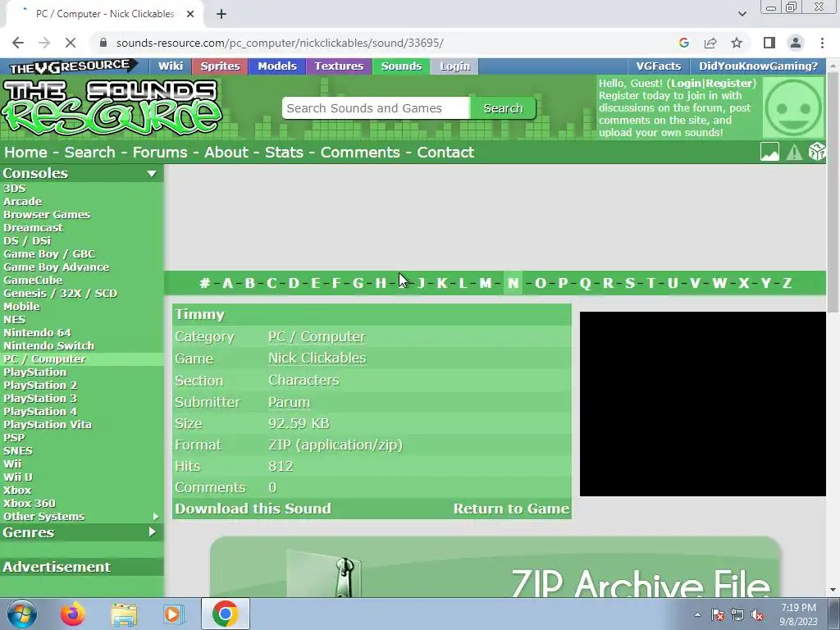Launch Firefox from the taskbar
Image resolution: width=840 pixels, height=630 pixels.
point(72,614)
